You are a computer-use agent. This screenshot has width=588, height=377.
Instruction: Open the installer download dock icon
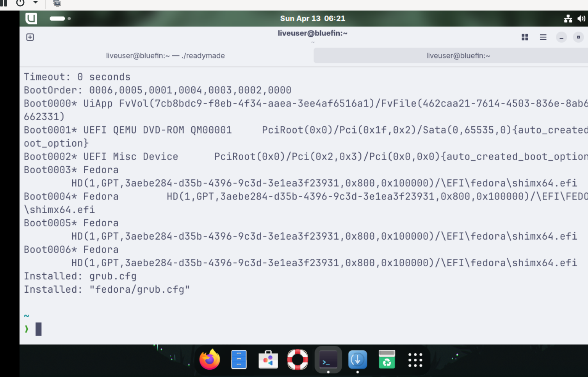(x=358, y=359)
